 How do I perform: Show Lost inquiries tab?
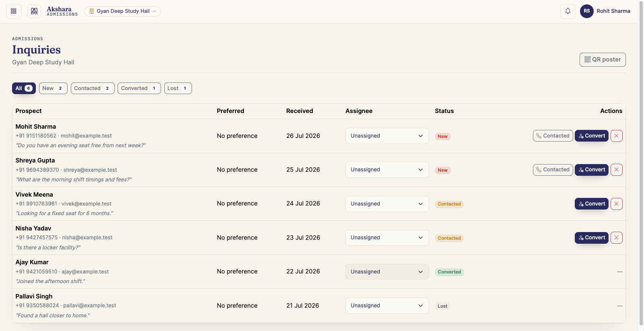pyautogui.click(x=178, y=88)
